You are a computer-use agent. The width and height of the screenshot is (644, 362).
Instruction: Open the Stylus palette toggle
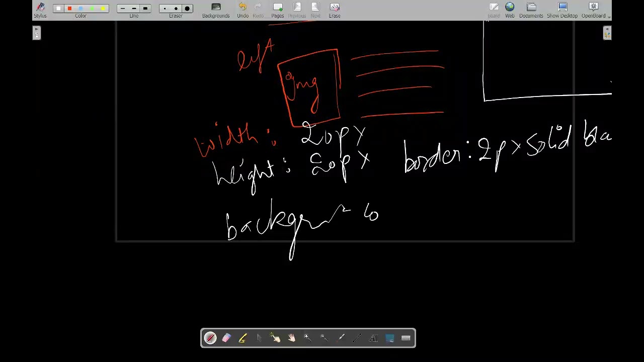pos(40,10)
